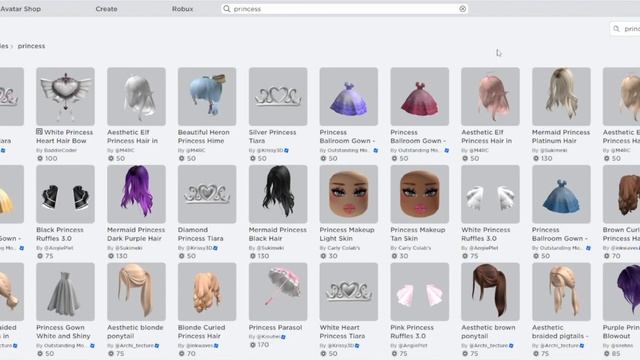The width and height of the screenshot is (640, 360).
Task: Click the Silver Princess Tiara title link
Action: tap(272, 136)
